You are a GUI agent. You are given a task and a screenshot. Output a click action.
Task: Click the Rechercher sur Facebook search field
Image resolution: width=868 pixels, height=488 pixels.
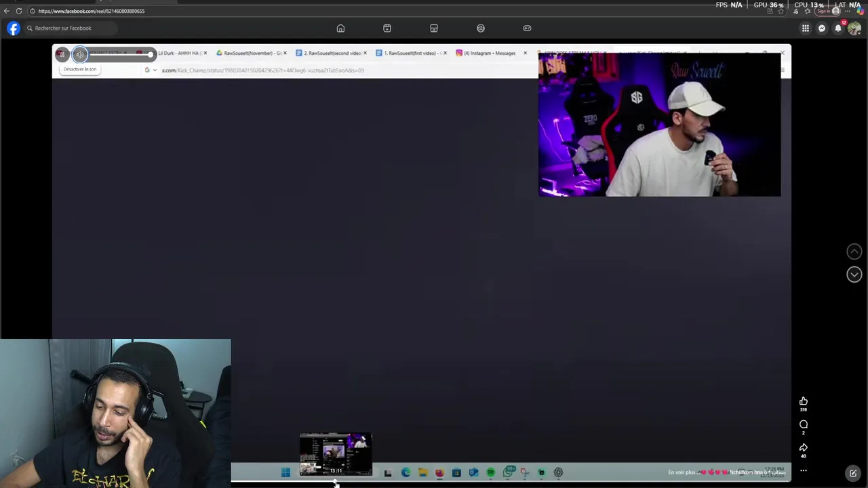[69, 28]
